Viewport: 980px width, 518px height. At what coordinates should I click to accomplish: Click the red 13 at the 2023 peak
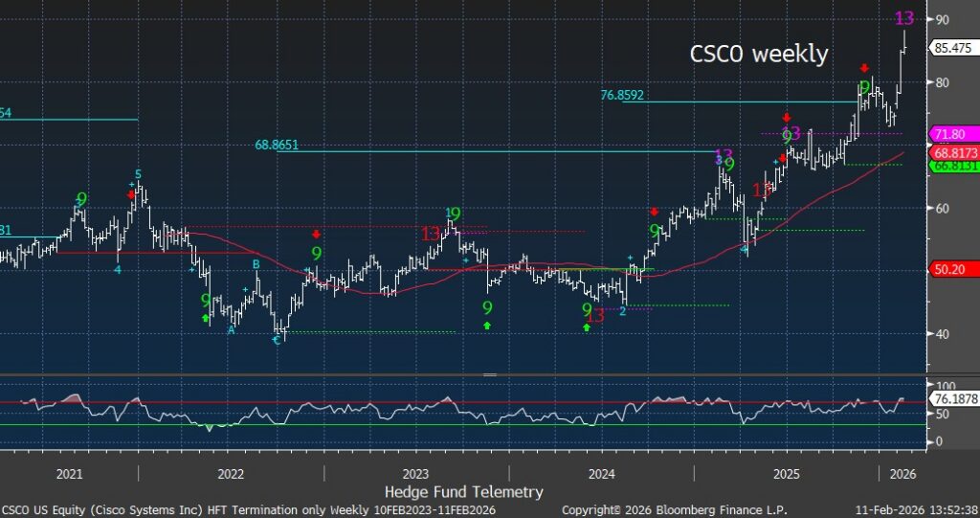tap(431, 234)
